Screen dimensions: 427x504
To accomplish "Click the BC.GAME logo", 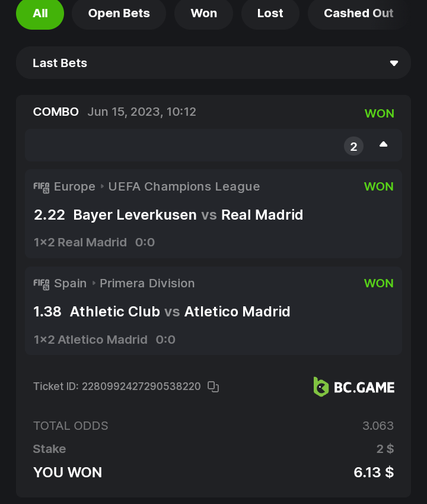I will [354, 387].
